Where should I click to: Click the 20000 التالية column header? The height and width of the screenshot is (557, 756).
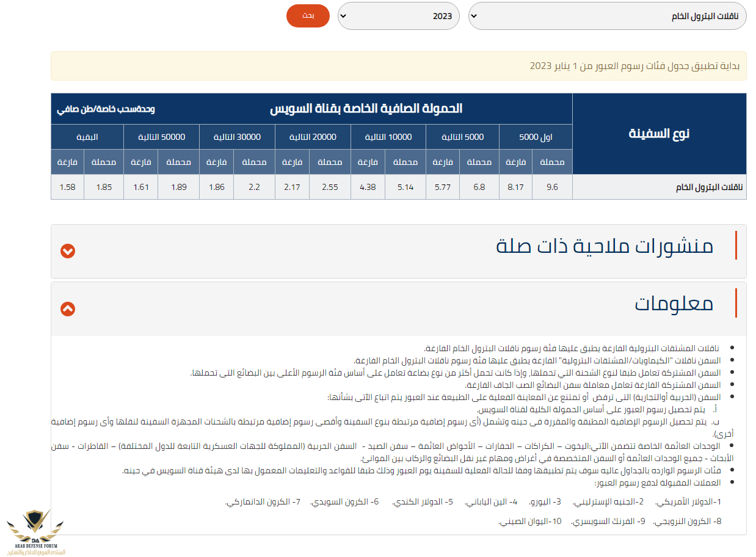[313, 137]
